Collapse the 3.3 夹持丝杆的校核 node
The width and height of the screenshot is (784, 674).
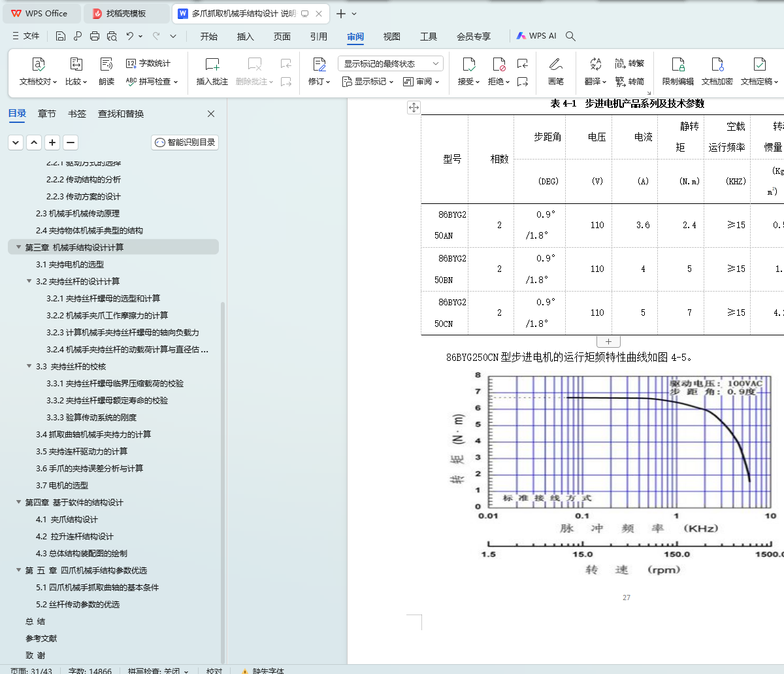tap(29, 366)
